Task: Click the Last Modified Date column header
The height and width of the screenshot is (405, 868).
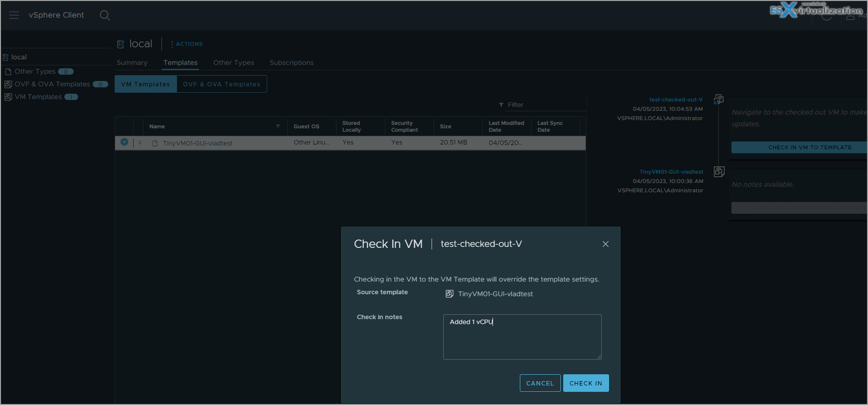Action: click(x=506, y=126)
